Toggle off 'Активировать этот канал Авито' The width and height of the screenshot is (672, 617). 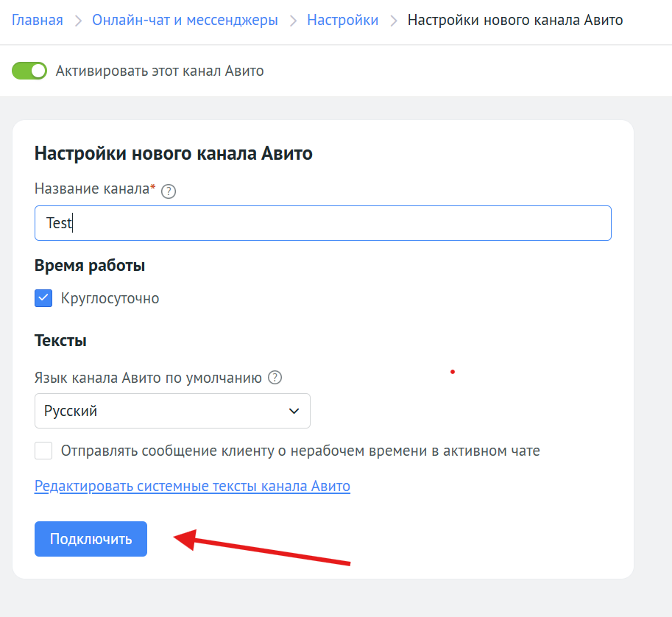pyautogui.click(x=29, y=71)
